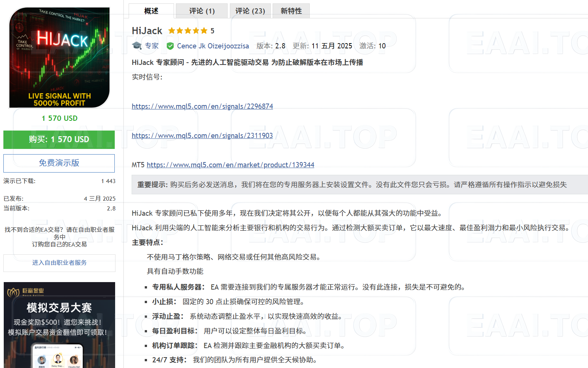Viewport: 588px width, 368px height.
Task: Click the 更新: 11 五月 2025 text
Action: coord(322,46)
